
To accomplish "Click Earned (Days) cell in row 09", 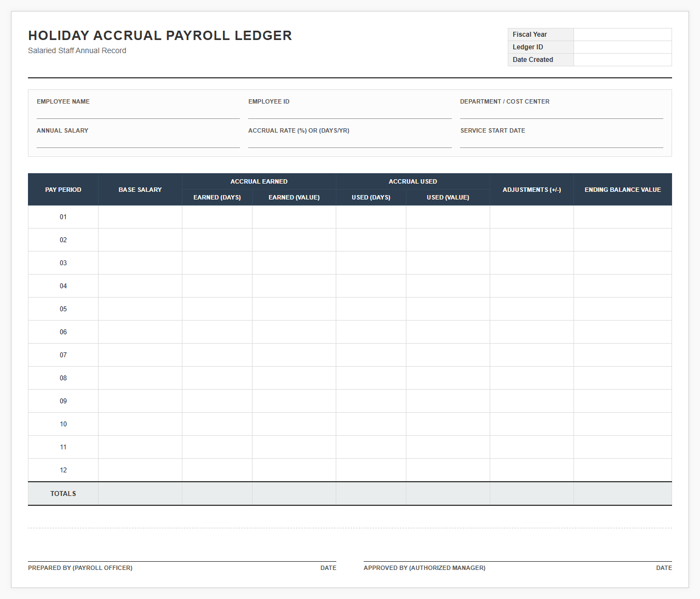I will [217, 401].
